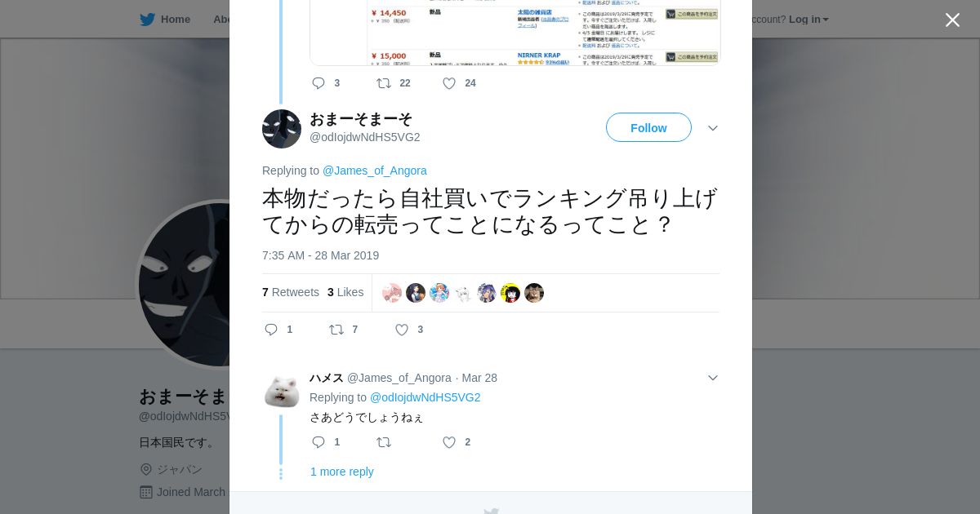The width and height of the screenshot is (980, 514).
Task: Like ハメス's reply with 2 likes
Action: click(x=449, y=442)
